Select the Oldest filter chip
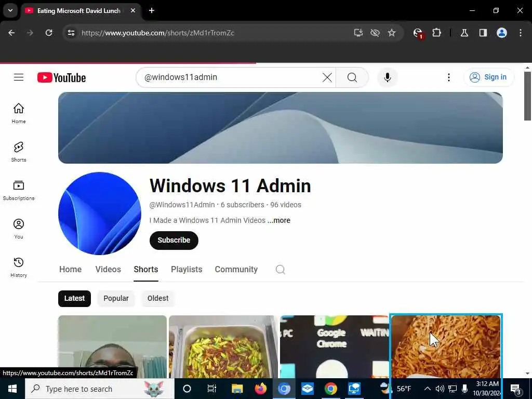 [x=158, y=299]
